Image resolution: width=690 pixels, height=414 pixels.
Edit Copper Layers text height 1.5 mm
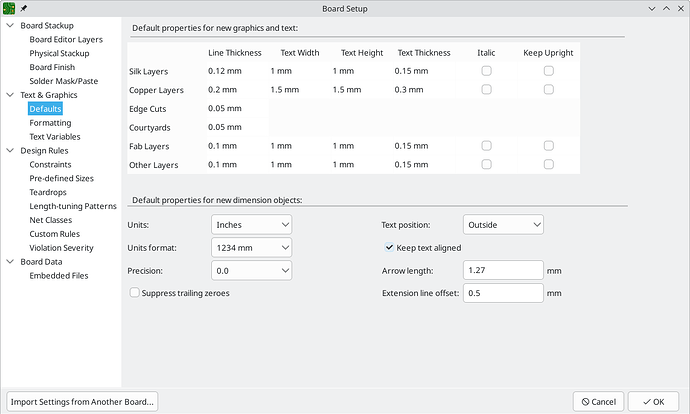(x=362, y=90)
